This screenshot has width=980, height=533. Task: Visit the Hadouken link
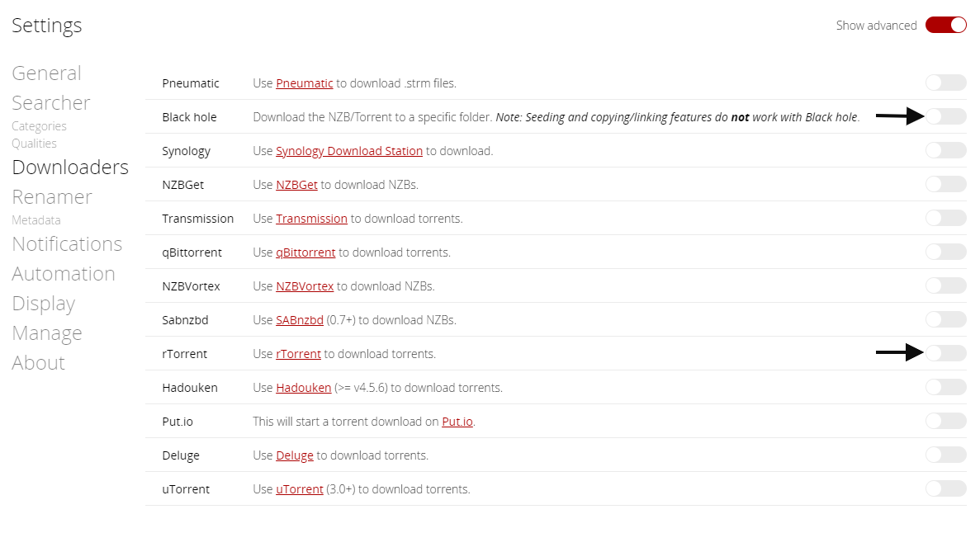pos(303,388)
